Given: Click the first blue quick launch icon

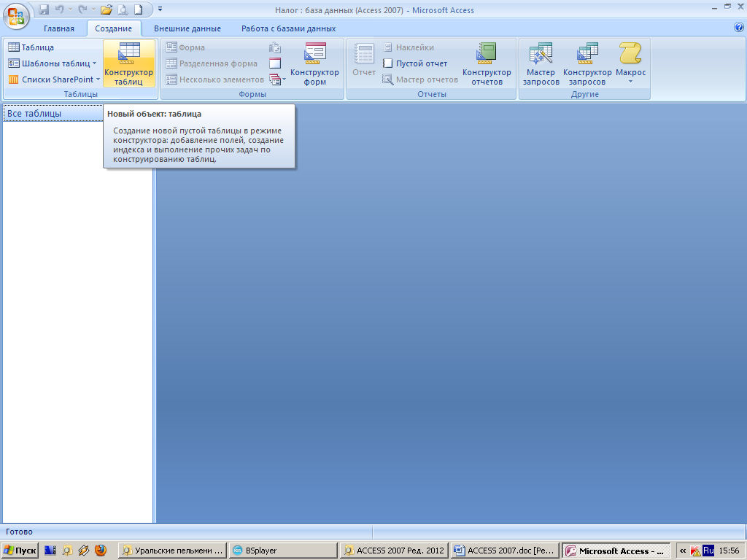Looking at the screenshot, I should [50, 551].
